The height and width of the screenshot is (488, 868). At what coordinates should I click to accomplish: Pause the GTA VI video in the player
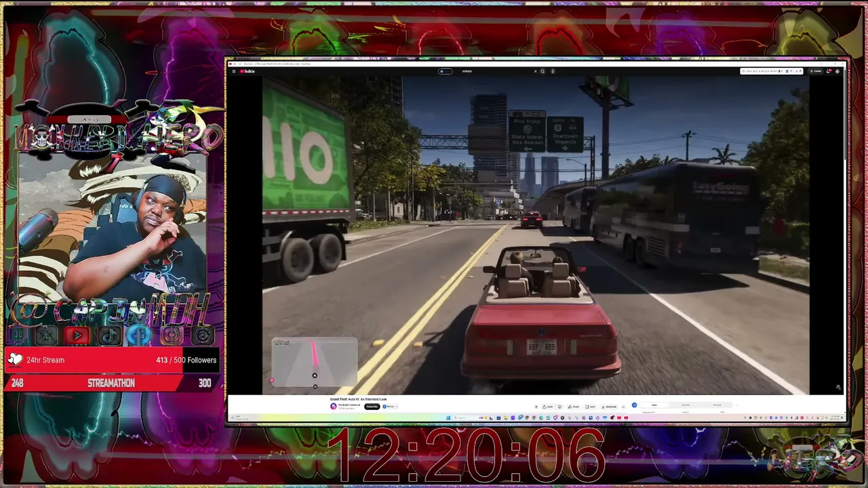coord(536,235)
